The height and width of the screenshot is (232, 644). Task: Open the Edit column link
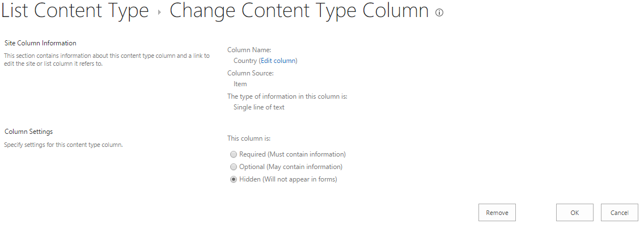tap(278, 61)
